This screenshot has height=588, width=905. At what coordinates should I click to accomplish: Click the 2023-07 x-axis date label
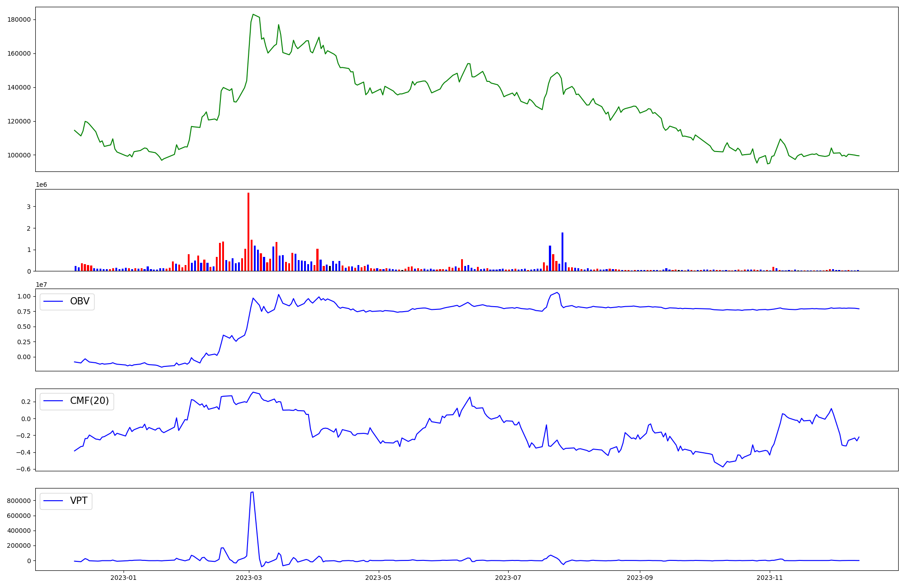(x=508, y=578)
